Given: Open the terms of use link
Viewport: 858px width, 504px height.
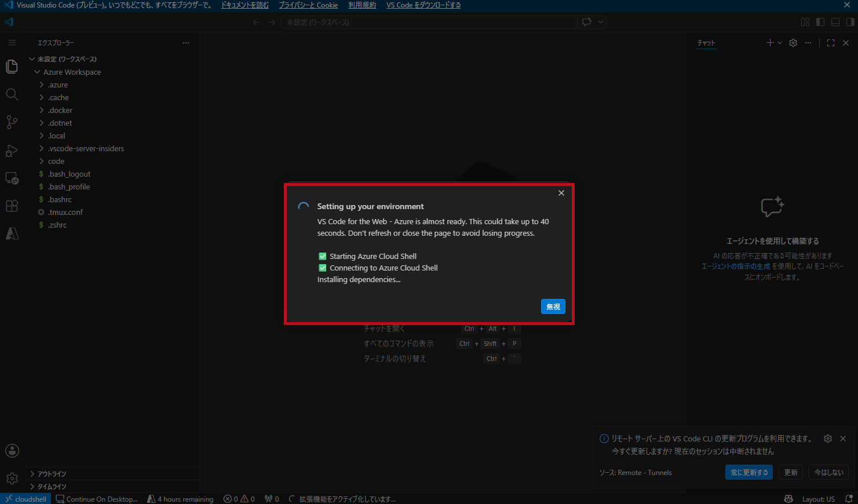Looking at the screenshot, I should click(362, 5).
